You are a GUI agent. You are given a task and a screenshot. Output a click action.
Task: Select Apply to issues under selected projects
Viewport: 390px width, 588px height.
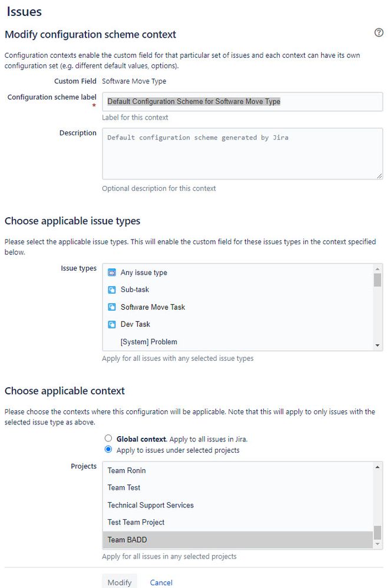[108, 449]
